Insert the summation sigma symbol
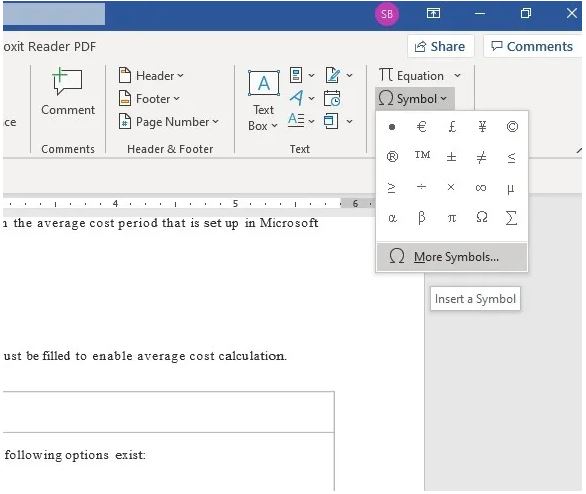Image resolution: width=586 pixels, height=494 pixels. (511, 217)
